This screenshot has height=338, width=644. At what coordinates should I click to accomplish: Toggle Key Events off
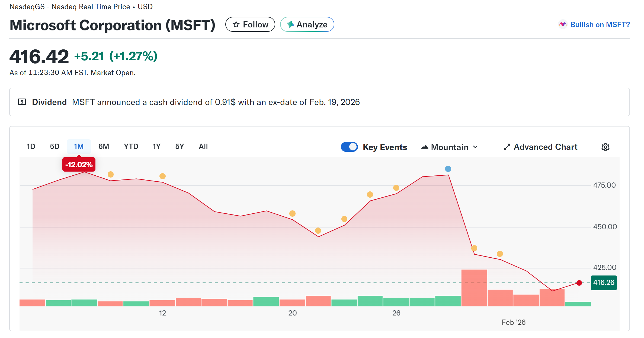(349, 147)
